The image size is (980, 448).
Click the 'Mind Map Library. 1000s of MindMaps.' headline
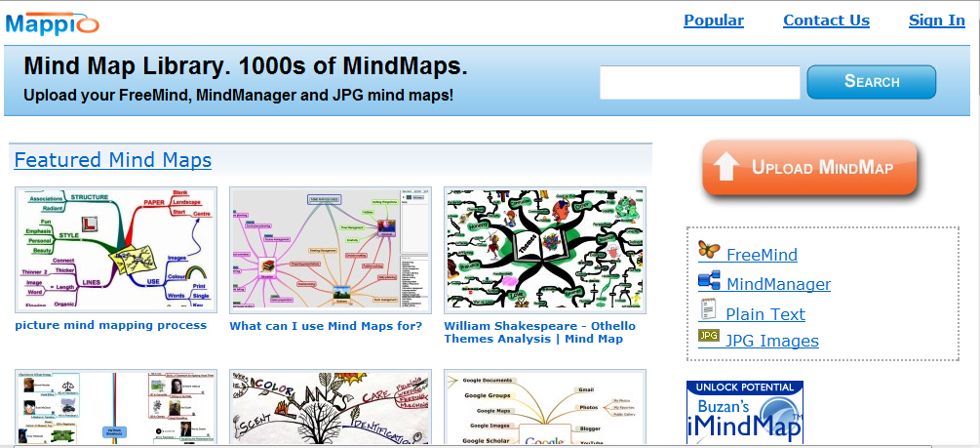point(246,65)
